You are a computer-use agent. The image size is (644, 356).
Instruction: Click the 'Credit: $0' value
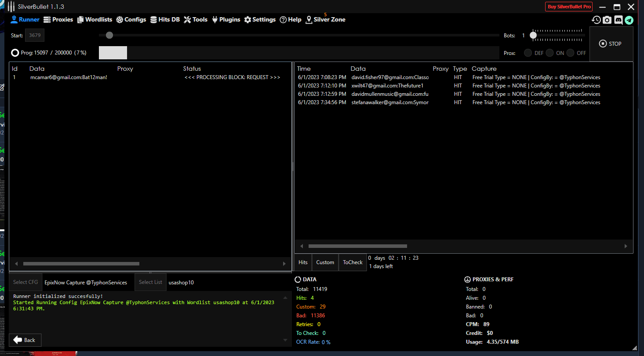click(x=479, y=333)
